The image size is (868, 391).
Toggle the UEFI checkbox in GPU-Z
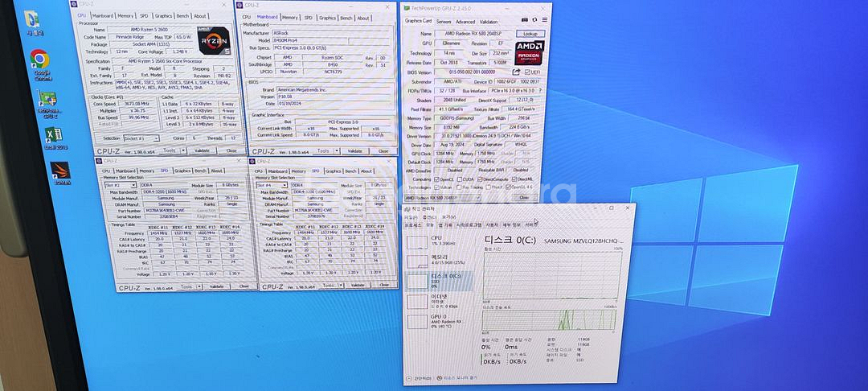coord(527,72)
